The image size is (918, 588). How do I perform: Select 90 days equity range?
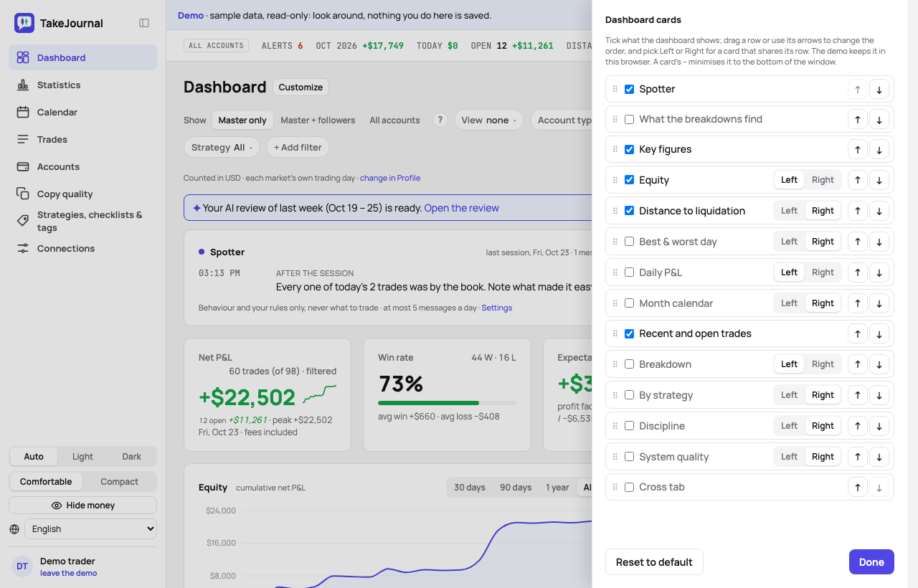click(516, 488)
